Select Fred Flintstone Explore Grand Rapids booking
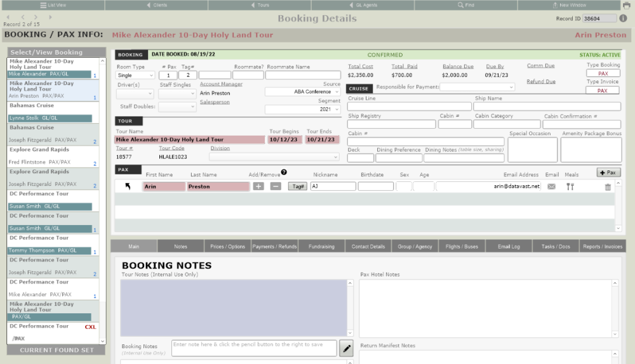Image resolution: width=635 pixels, height=364 pixels. point(53,156)
